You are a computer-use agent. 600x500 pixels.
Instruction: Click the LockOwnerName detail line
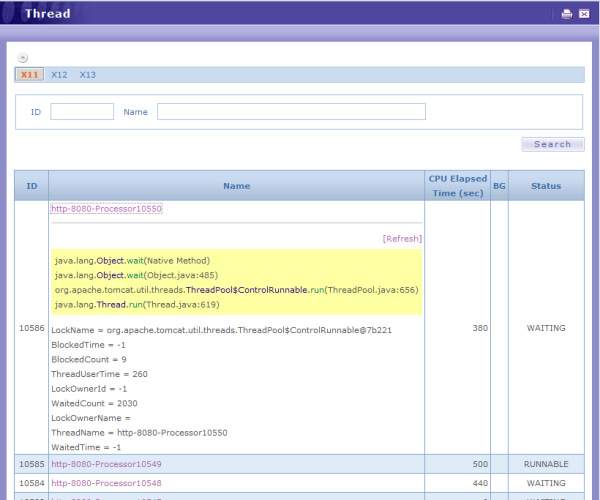pyautogui.click(x=91, y=418)
